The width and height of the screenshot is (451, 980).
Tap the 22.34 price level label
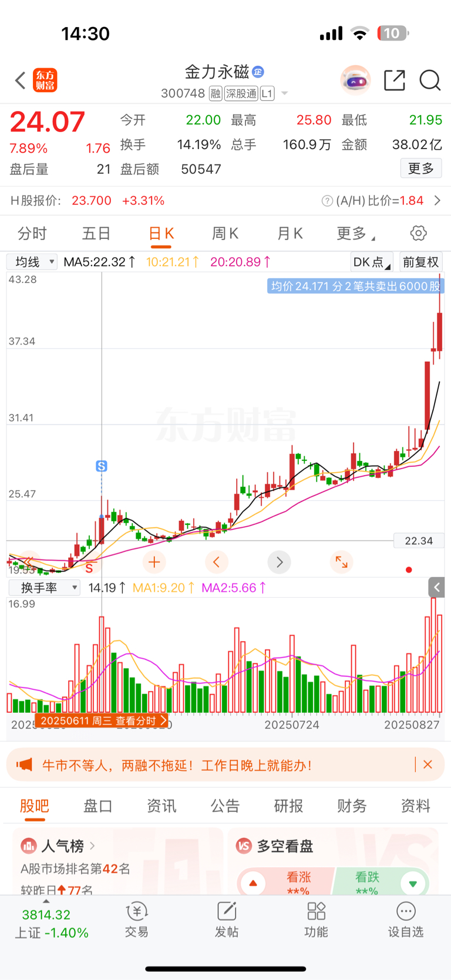418,541
